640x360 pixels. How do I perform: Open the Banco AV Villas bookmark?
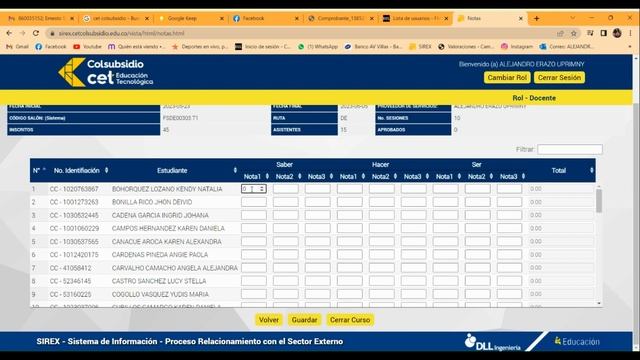pyautogui.click(x=373, y=47)
